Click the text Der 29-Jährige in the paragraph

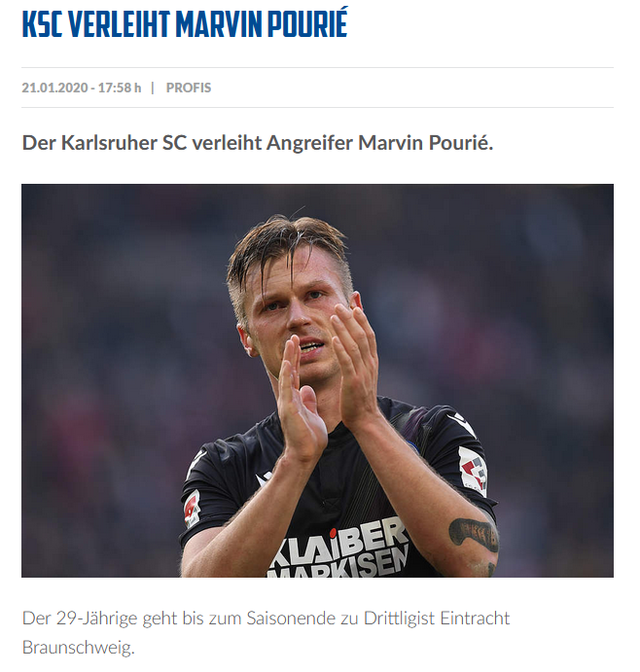80,619
